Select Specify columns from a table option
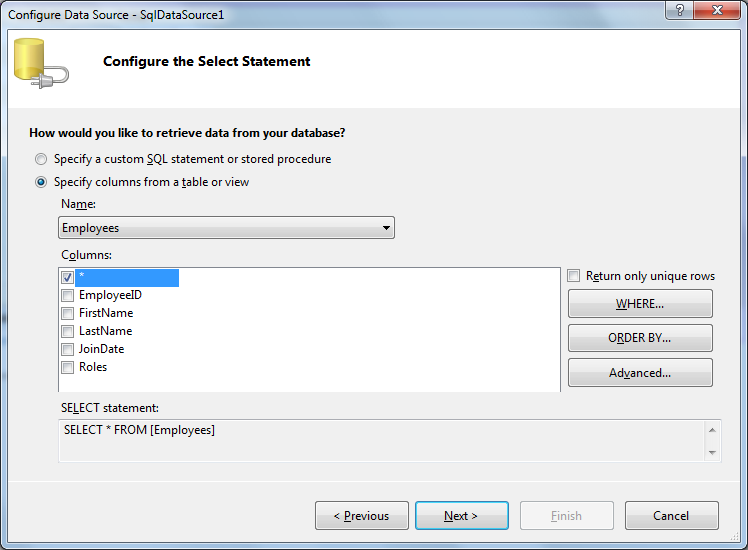The width and height of the screenshot is (748, 550). (x=41, y=182)
